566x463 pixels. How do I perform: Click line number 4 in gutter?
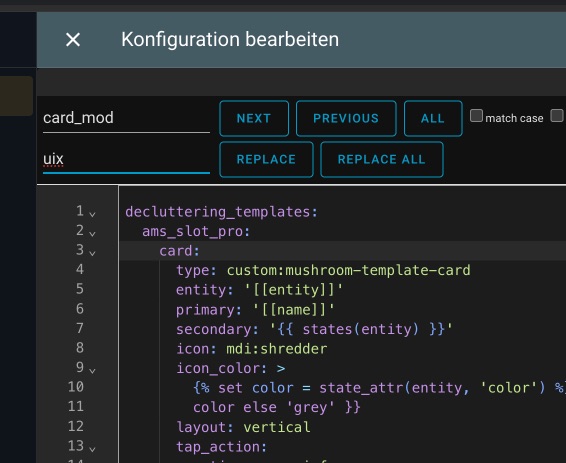(80, 269)
